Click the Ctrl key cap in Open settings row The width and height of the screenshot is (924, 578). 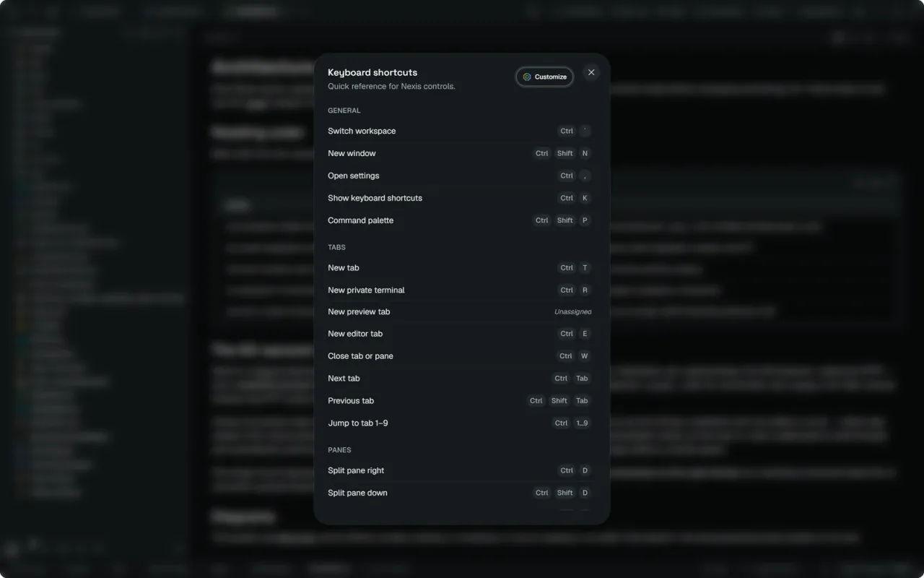[x=567, y=176]
